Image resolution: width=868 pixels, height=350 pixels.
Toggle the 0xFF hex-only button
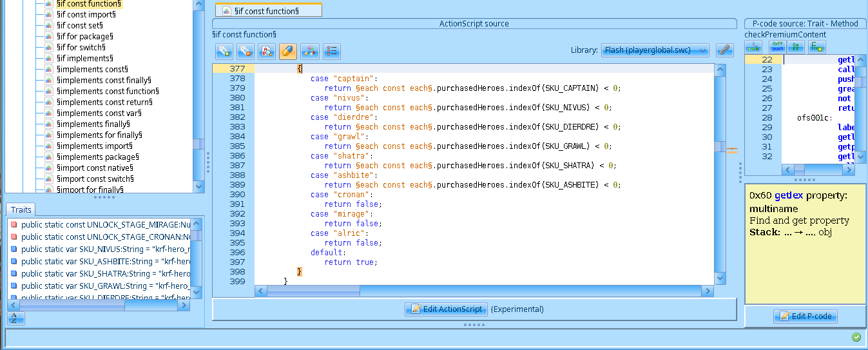(796, 47)
